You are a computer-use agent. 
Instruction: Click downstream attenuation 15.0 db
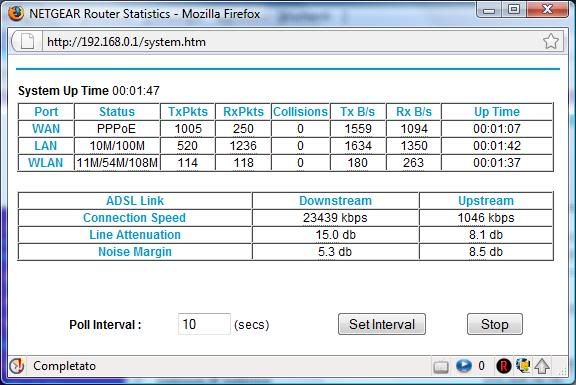pos(335,234)
